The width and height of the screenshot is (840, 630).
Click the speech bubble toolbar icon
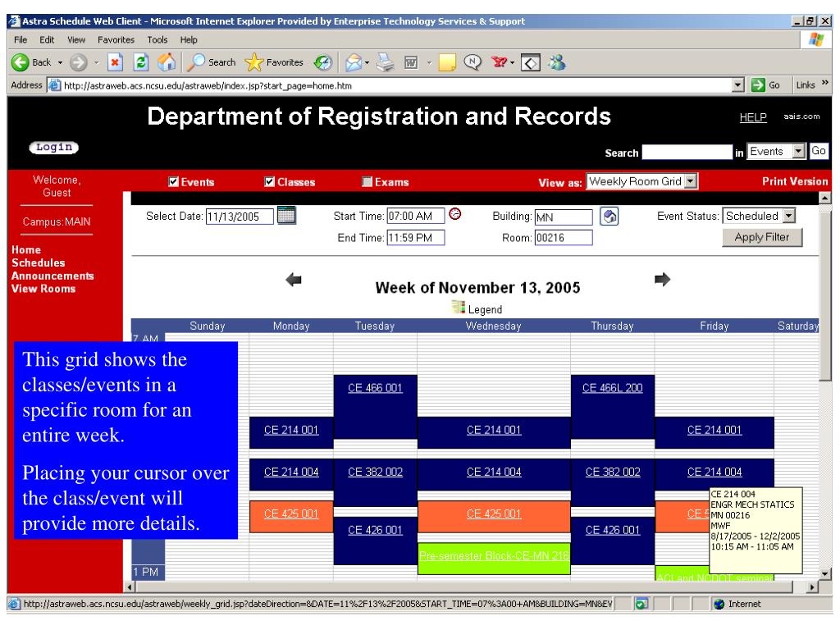[472, 62]
